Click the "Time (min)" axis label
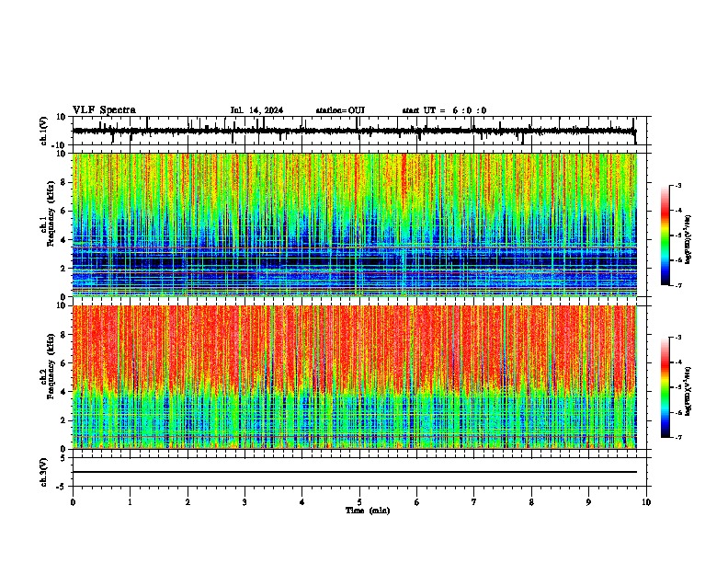Viewport: 728px width, 563px height. point(368,511)
